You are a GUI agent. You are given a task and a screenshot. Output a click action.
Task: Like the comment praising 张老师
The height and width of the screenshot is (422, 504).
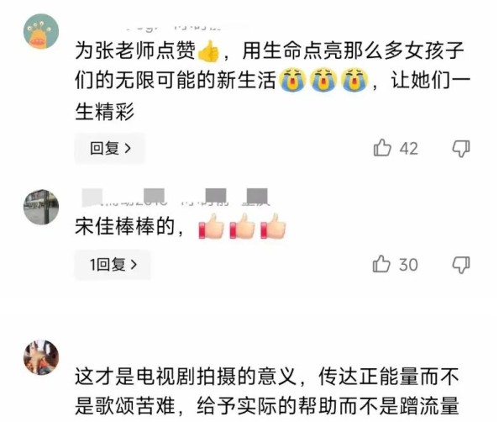[382, 148]
